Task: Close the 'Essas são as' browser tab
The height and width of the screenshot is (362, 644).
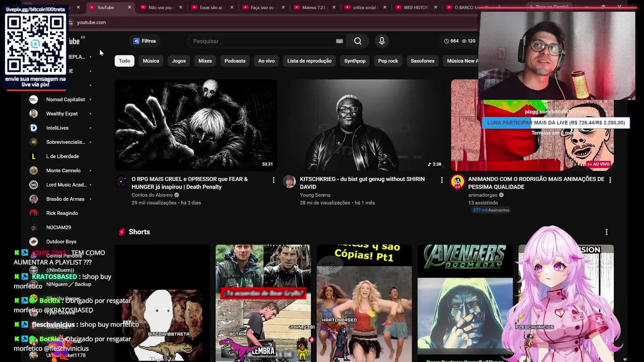Action: 231,8
